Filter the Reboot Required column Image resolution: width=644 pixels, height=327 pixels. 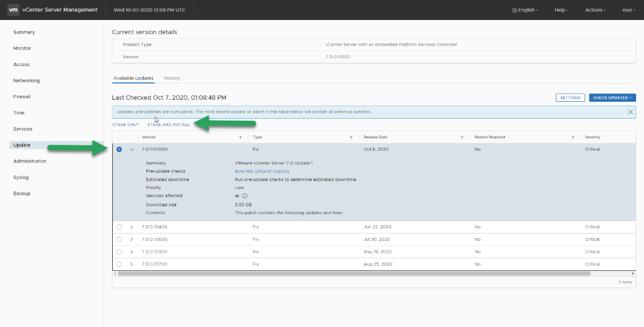[573, 138]
